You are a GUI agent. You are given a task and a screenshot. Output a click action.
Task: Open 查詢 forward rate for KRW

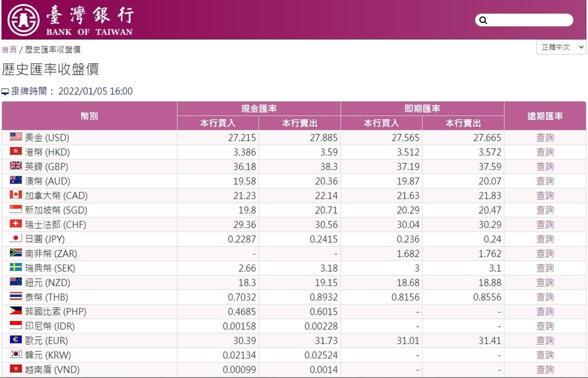coord(545,355)
